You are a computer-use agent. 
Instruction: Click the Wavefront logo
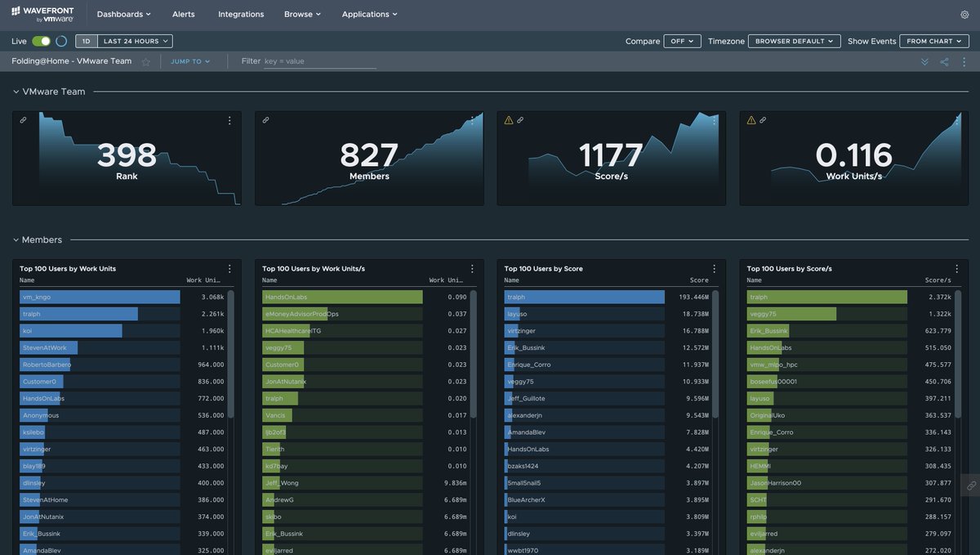(42, 13)
